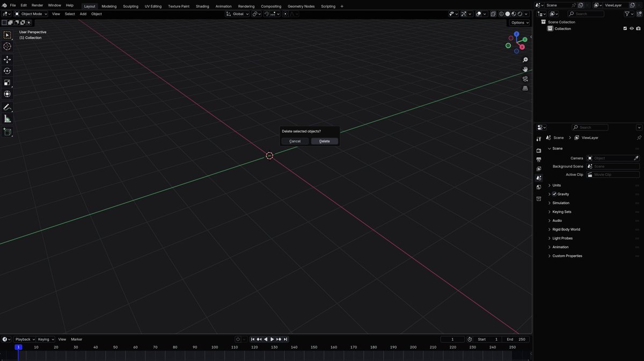
Task: Click the outliner search field
Action: pyautogui.click(x=587, y=14)
